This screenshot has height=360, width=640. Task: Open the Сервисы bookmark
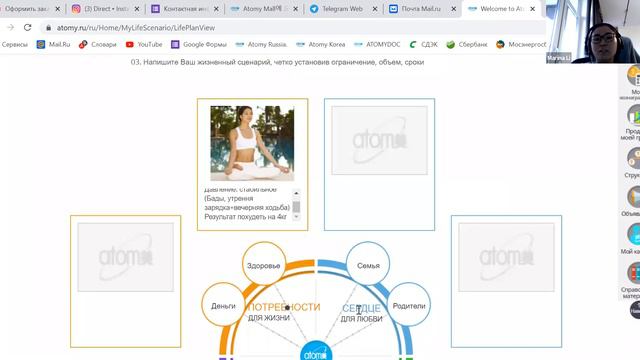point(14,44)
